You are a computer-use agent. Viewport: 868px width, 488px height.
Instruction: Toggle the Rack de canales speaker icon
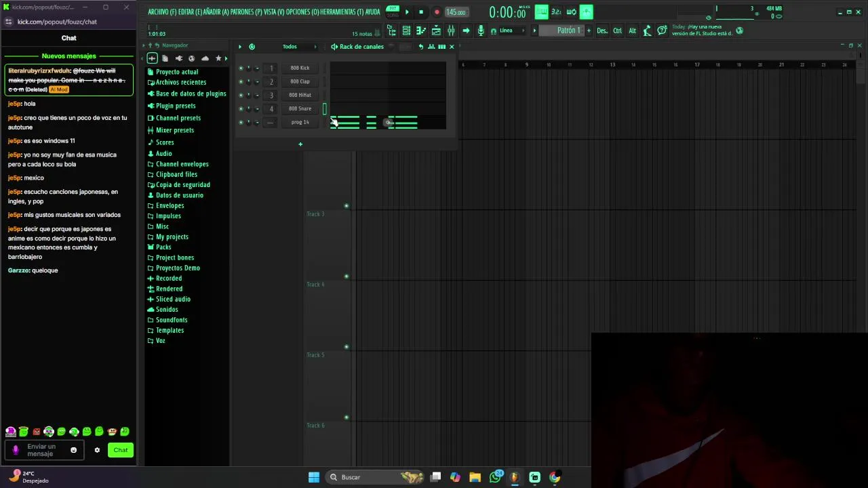(334, 47)
